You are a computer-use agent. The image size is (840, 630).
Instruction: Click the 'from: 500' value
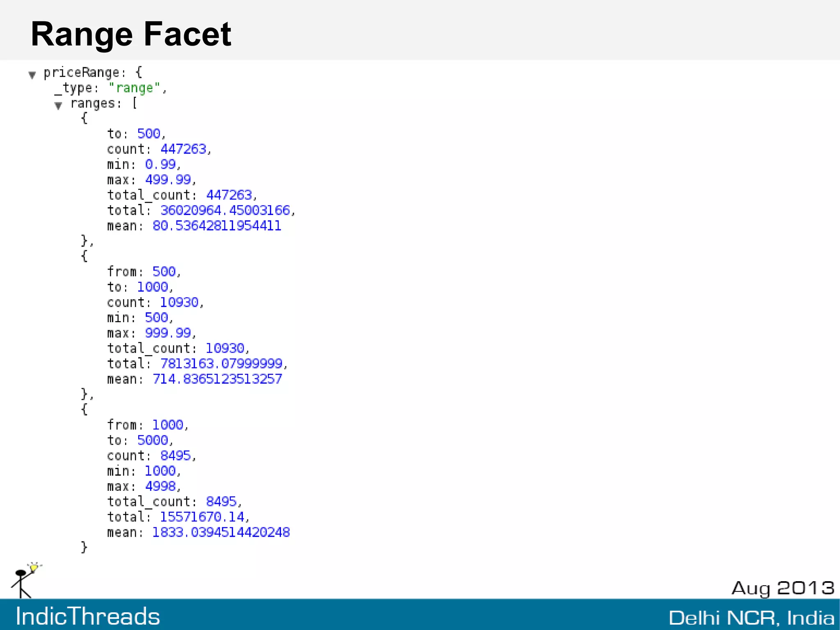point(164,271)
